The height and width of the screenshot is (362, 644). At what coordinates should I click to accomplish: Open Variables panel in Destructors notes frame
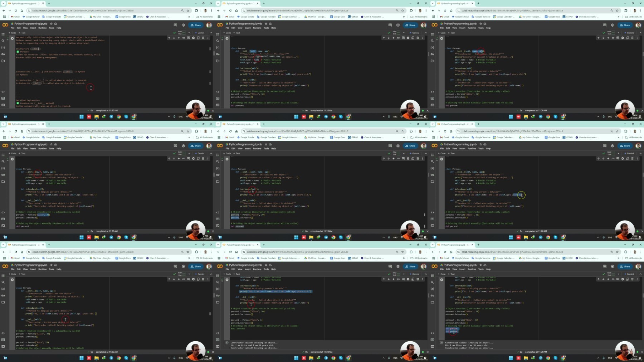[3, 47]
